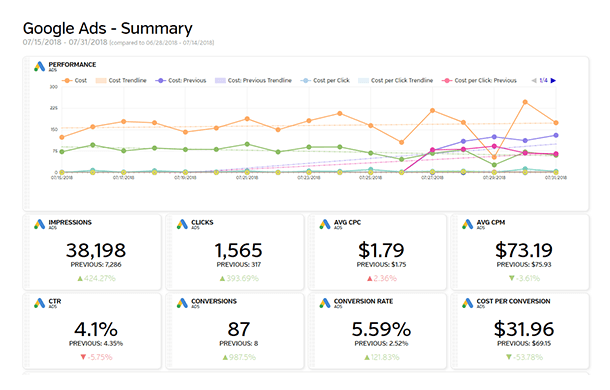The height and width of the screenshot is (390, 610).
Task: Click the CONVERSION RATE card heading
Action: 363,301
